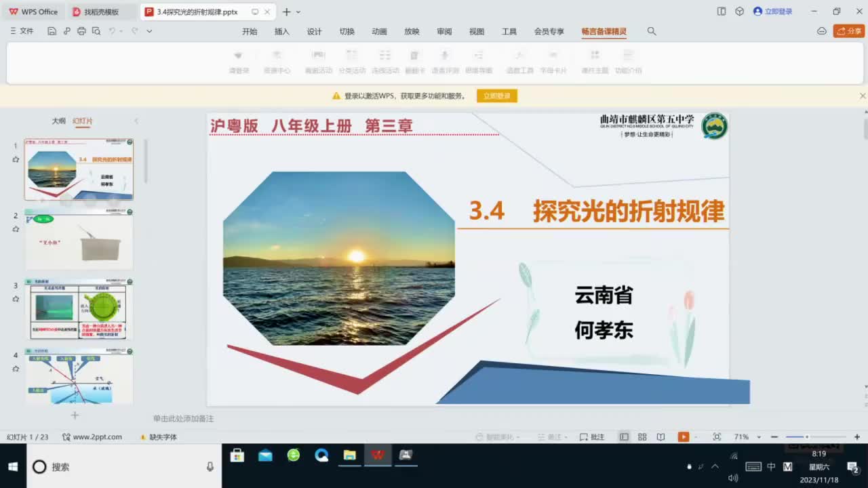
Task: Click the new tab plus button
Action: pyautogui.click(x=286, y=12)
